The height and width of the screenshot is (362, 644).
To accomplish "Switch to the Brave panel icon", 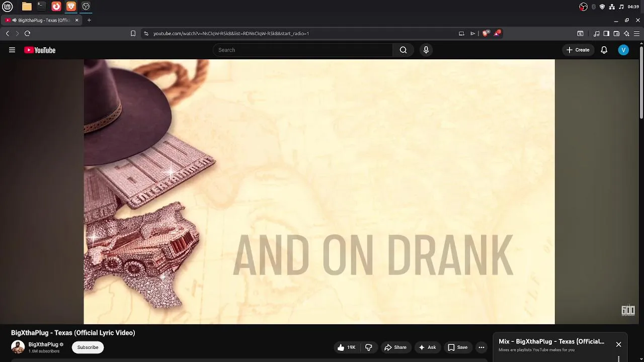I will tap(71, 7).
